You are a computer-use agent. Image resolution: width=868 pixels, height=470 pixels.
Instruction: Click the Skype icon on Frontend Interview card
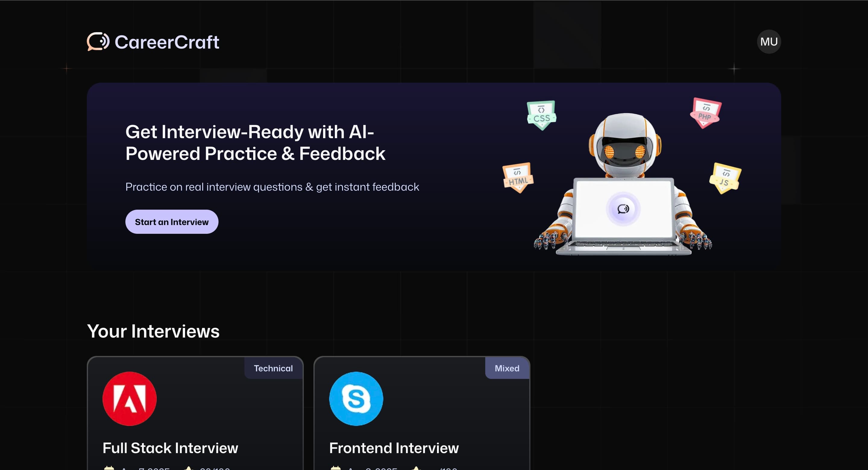[356, 399]
